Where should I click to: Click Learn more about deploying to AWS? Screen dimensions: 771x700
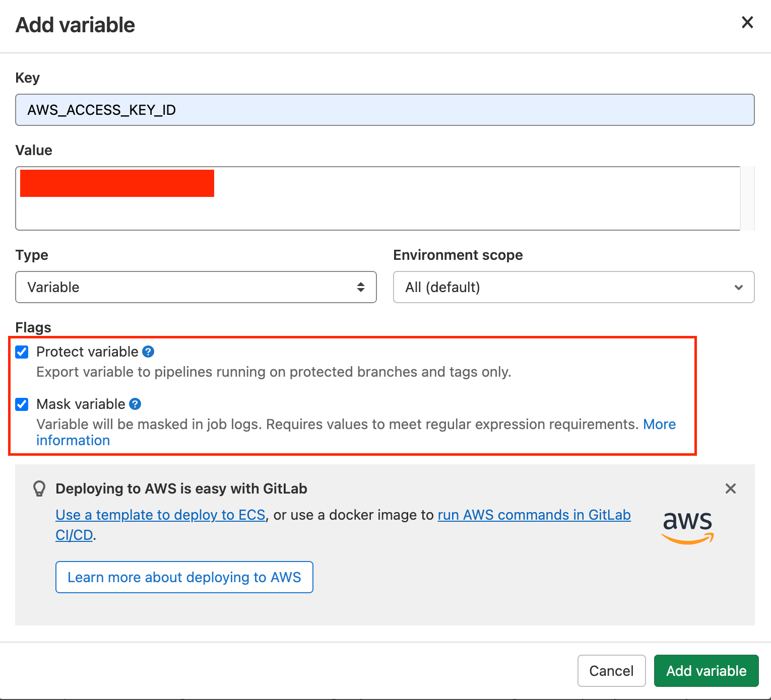(184, 577)
